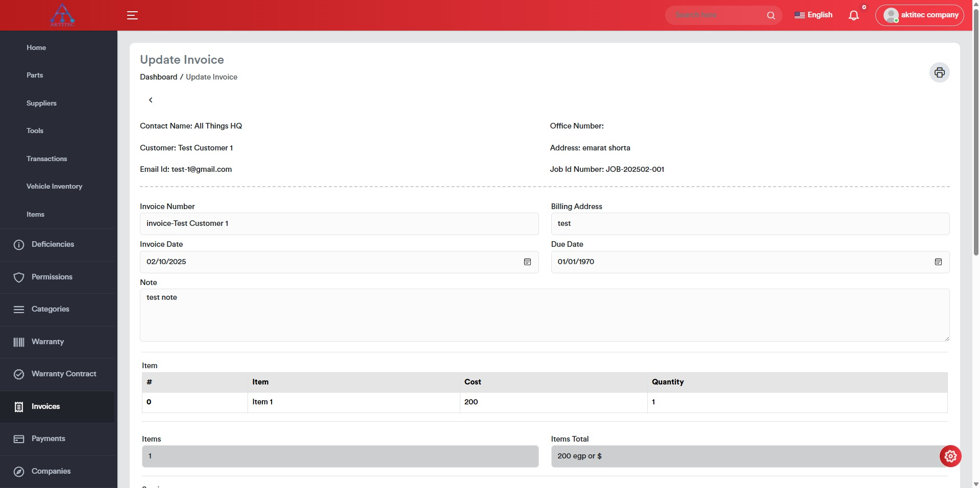Go to Warranty Contract section
This screenshot has width=980, height=488.
(64, 374)
